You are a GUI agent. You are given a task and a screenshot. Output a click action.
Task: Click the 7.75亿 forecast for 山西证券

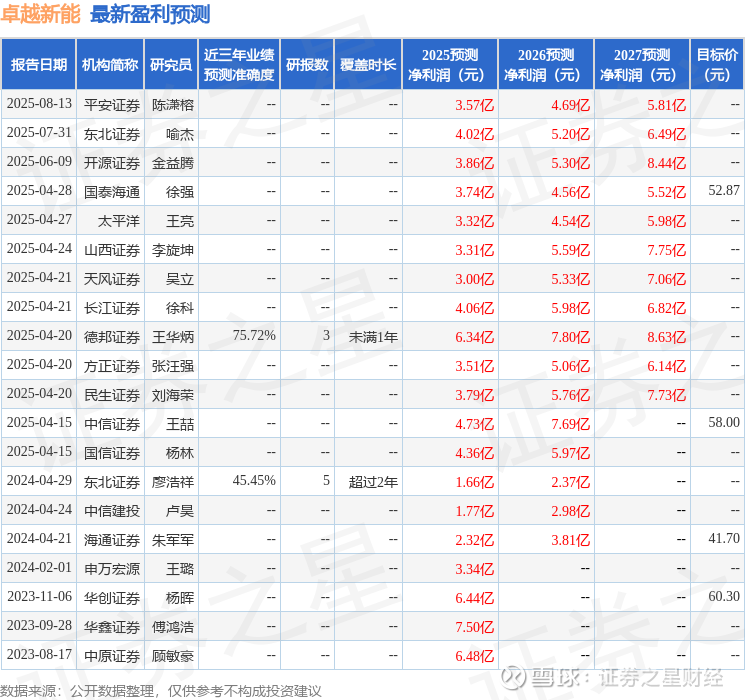click(x=666, y=250)
